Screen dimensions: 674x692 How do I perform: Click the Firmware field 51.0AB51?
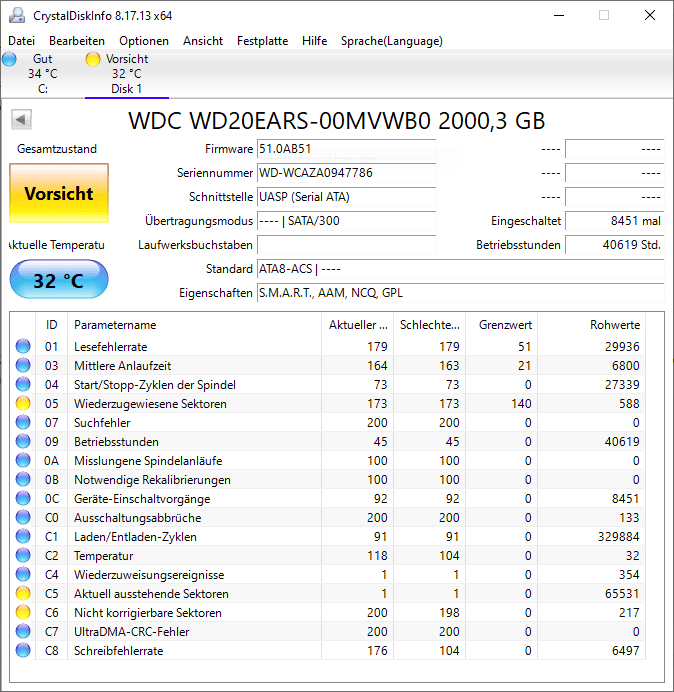click(346, 149)
